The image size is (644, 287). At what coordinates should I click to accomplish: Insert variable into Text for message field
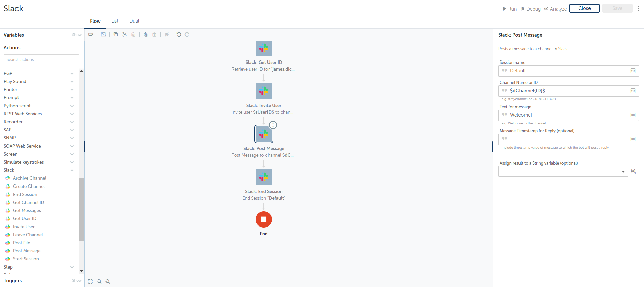point(633,115)
